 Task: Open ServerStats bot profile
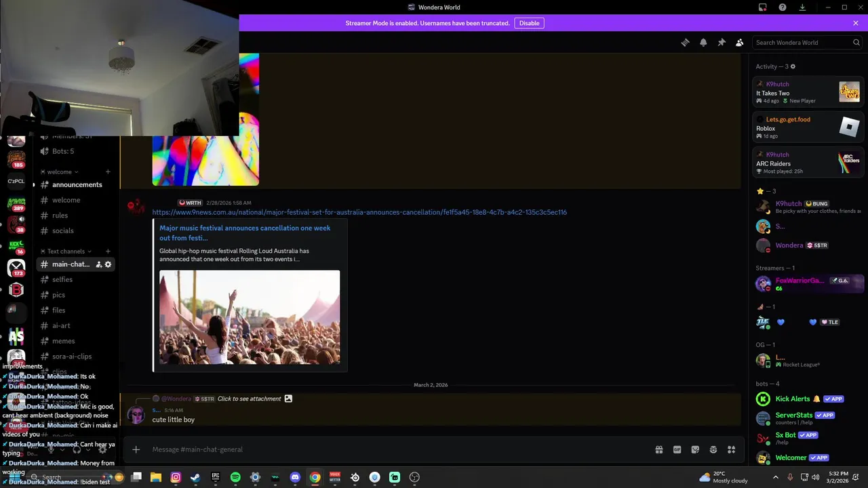[x=807, y=418]
